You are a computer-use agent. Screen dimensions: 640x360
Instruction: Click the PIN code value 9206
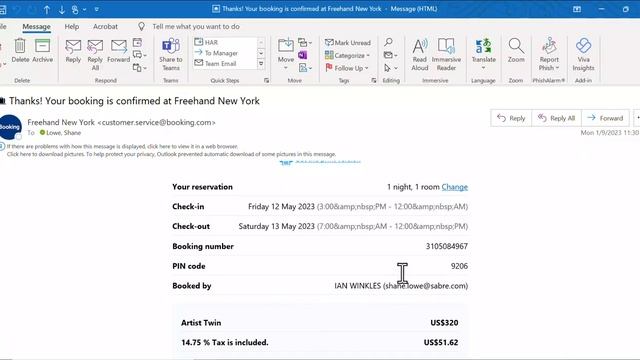459,266
